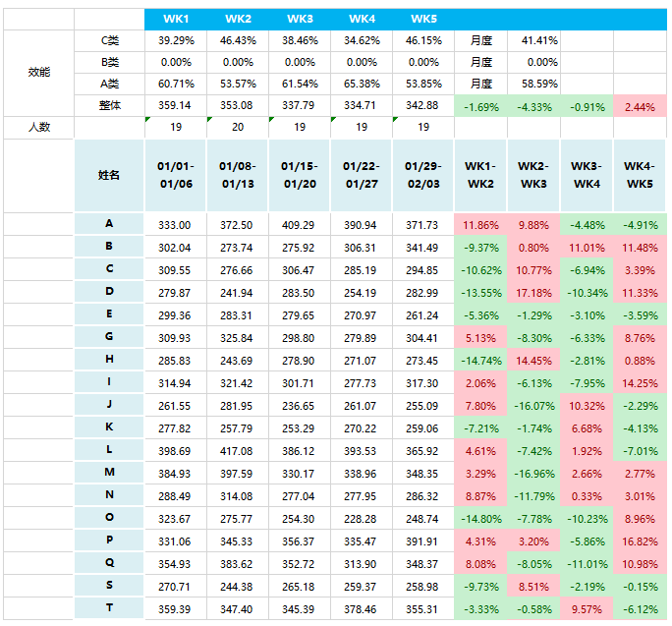Click the 整体 WK1 value 359.14

[176, 105]
